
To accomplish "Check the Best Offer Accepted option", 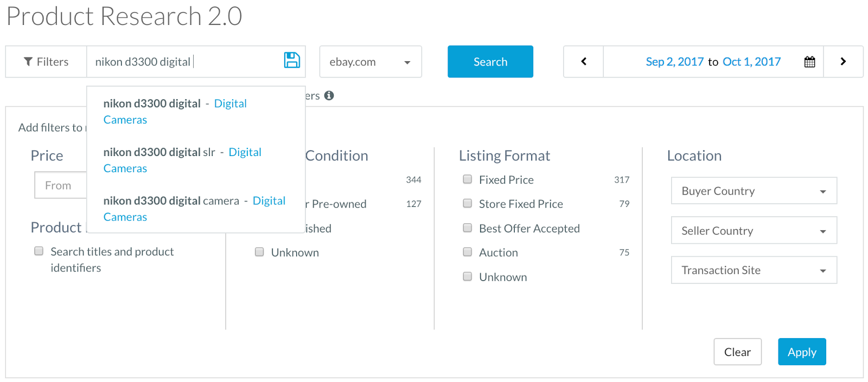I will 467,228.
